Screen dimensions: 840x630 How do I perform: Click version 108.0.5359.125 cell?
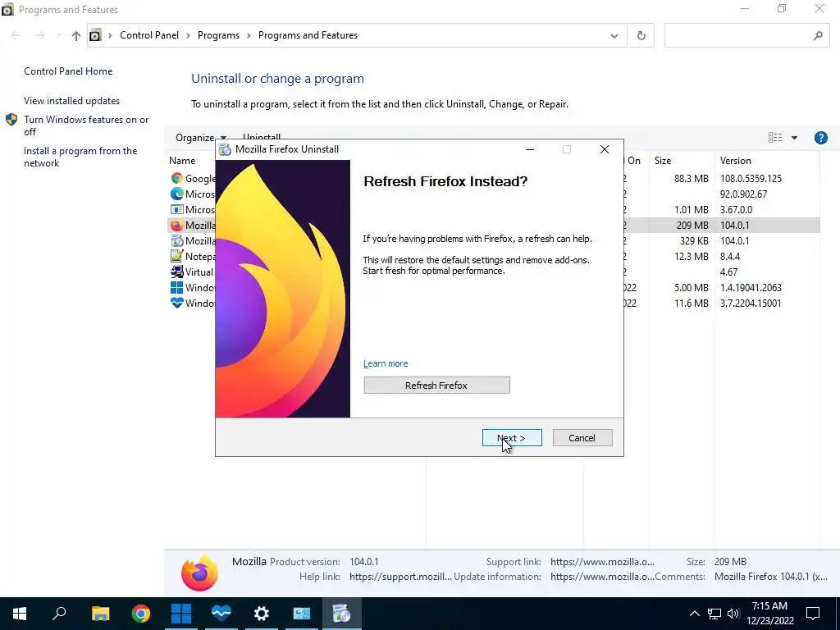751,178
